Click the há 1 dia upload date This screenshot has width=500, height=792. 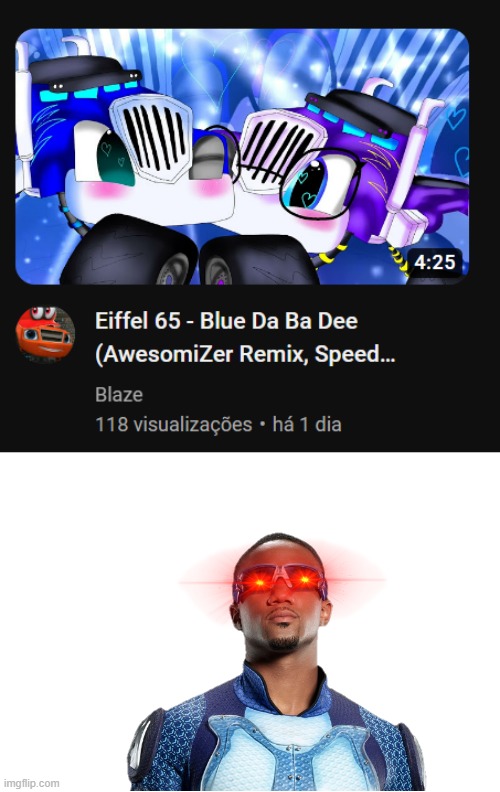pos(307,424)
